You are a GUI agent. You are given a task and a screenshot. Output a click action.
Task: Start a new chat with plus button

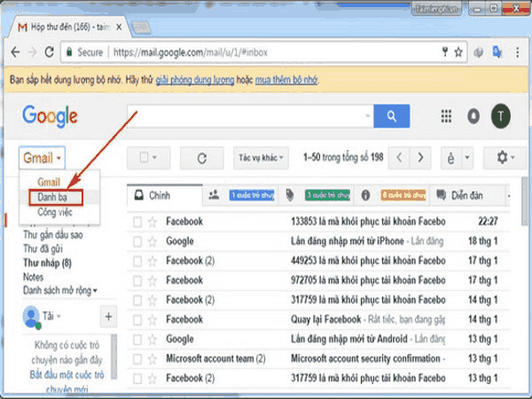coord(108,317)
